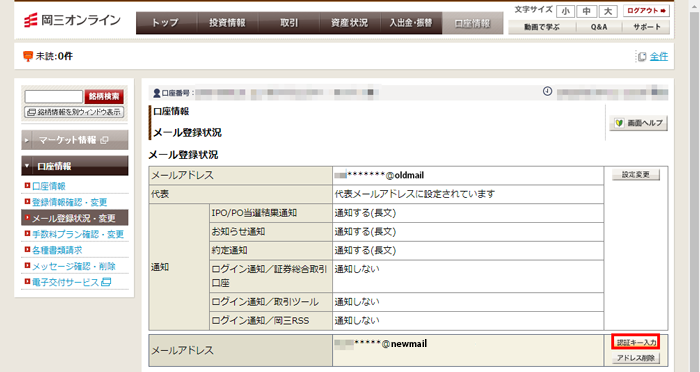This screenshot has height=372, width=700.
Task: Click the clock icon near timestamp
Action: (x=547, y=91)
